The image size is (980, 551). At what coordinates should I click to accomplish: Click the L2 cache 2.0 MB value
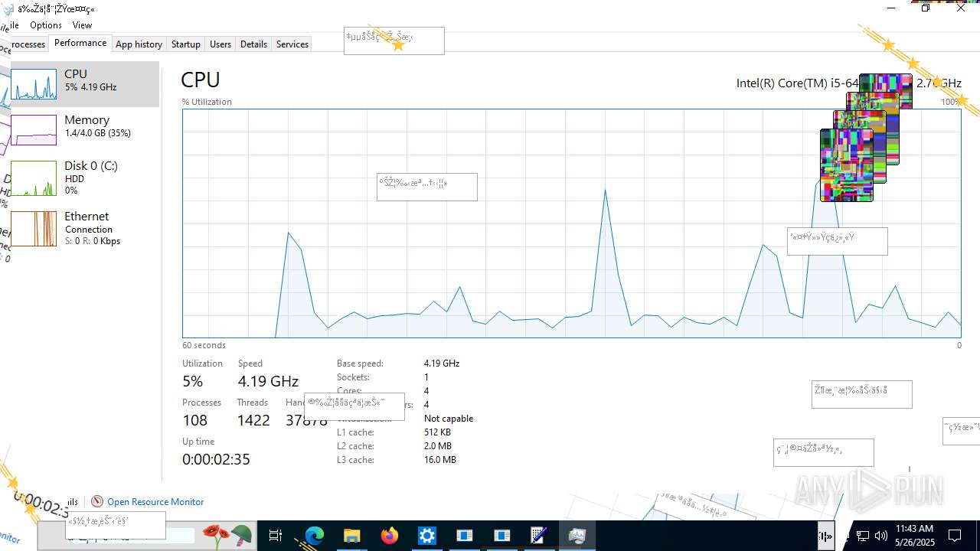click(437, 446)
